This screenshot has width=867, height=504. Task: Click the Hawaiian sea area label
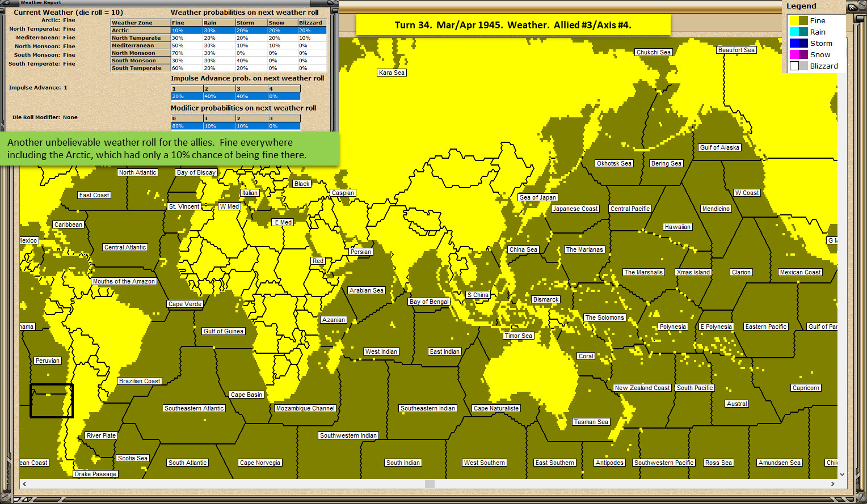click(x=677, y=227)
